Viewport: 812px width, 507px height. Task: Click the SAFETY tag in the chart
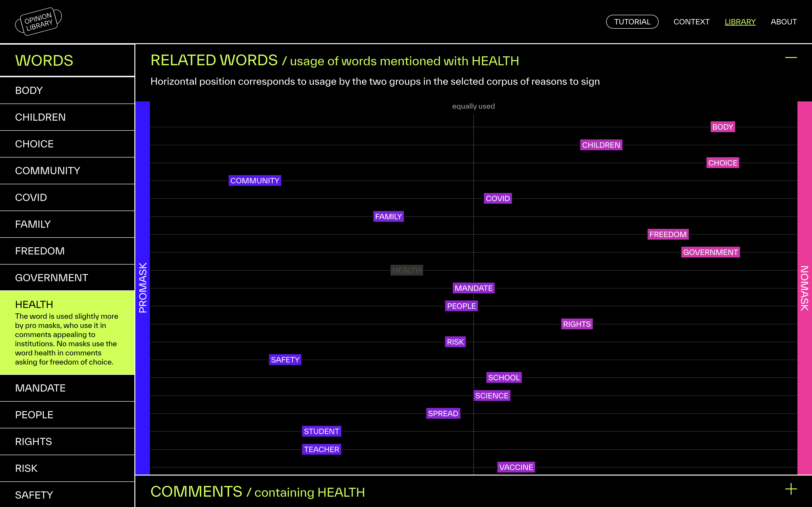tap(285, 360)
